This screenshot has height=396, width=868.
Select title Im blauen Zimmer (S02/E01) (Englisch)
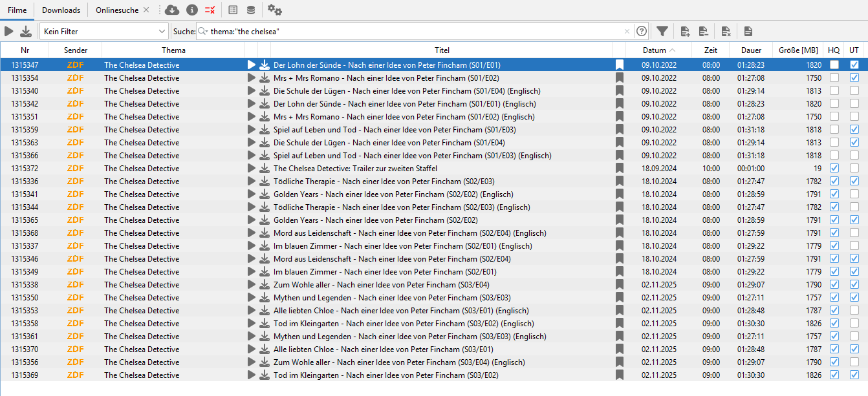click(x=403, y=245)
